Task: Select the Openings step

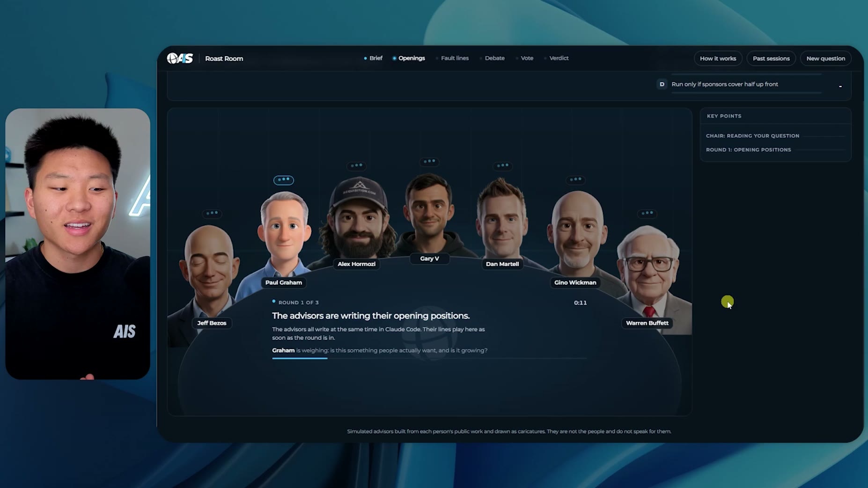Action: pyautogui.click(x=409, y=58)
